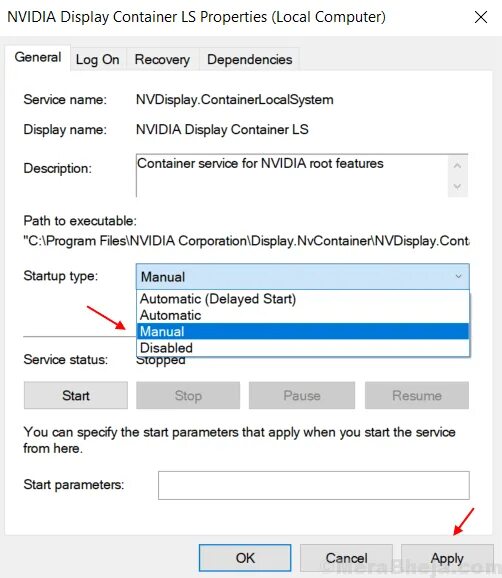The width and height of the screenshot is (502, 578).
Task: Start the service with Start button
Action: pyautogui.click(x=76, y=396)
